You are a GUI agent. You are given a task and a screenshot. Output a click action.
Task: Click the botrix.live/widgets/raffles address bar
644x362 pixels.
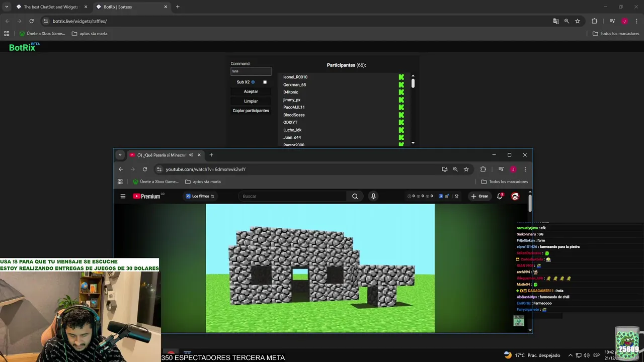[x=297, y=21]
